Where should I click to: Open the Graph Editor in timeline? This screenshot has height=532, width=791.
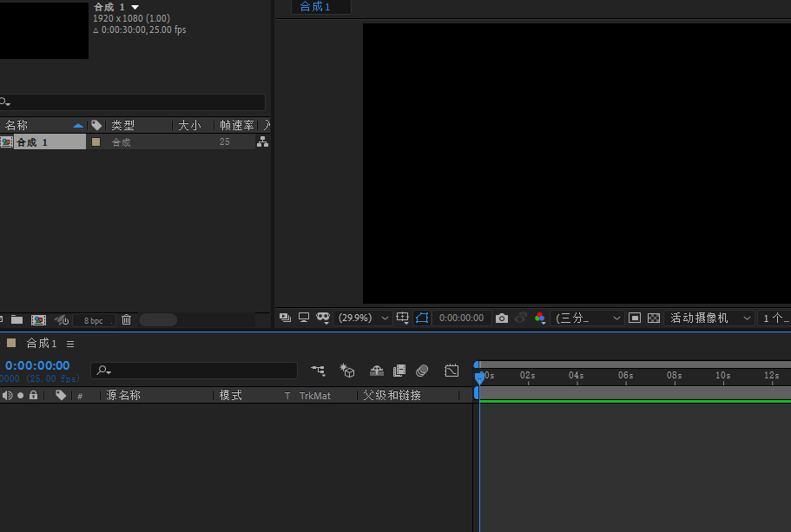pos(452,371)
